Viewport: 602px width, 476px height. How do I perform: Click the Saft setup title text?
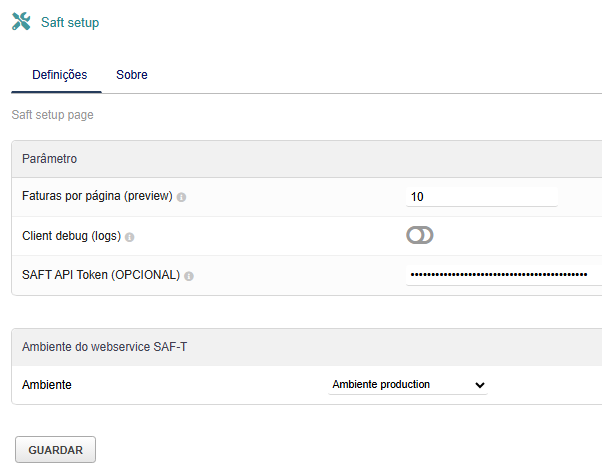click(70, 23)
